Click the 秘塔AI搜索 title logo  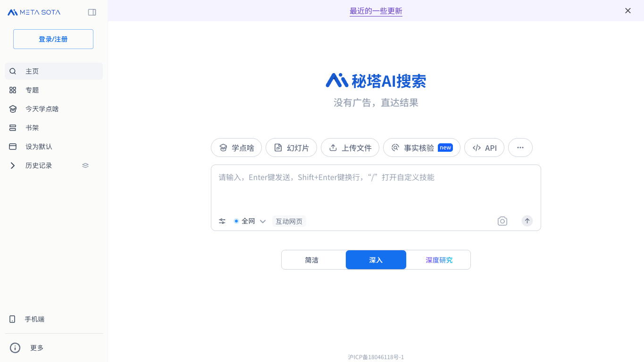[376, 81]
